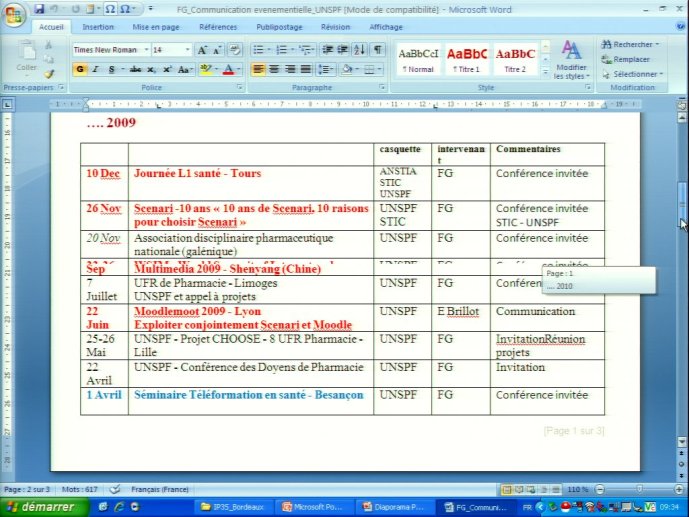Open the Police dialog launcher
Image resolution: width=689 pixels, height=517 pixels.
(x=240, y=87)
